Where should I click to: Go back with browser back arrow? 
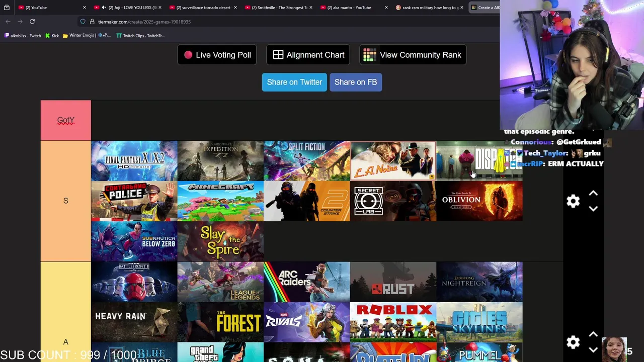coord(8,22)
